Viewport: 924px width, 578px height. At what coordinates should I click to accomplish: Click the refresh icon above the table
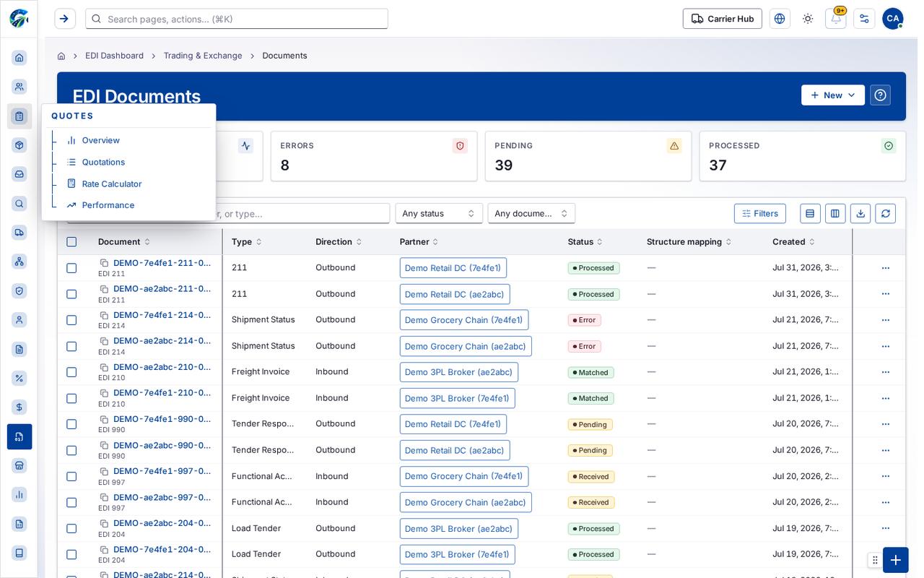click(x=886, y=213)
